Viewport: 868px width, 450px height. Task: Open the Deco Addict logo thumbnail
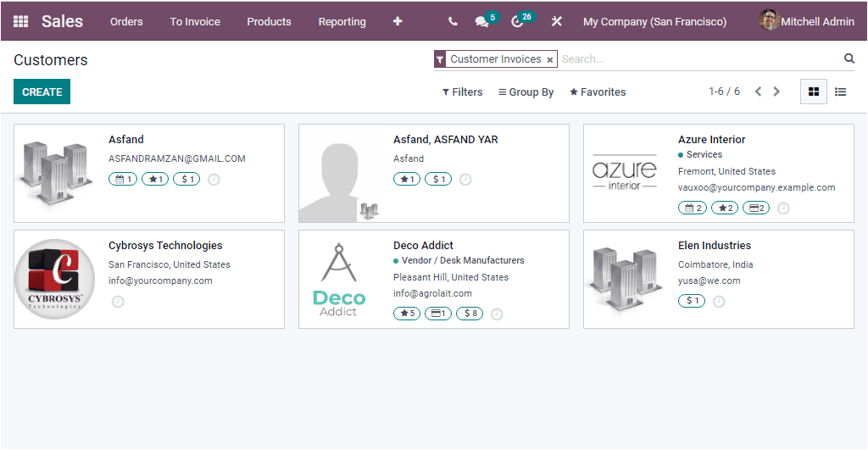pos(339,280)
